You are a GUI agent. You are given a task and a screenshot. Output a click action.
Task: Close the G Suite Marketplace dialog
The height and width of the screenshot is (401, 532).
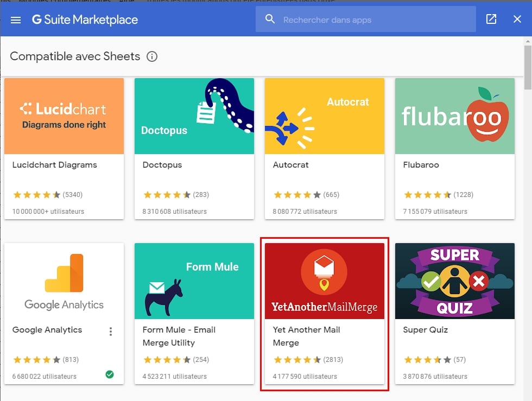tap(517, 20)
